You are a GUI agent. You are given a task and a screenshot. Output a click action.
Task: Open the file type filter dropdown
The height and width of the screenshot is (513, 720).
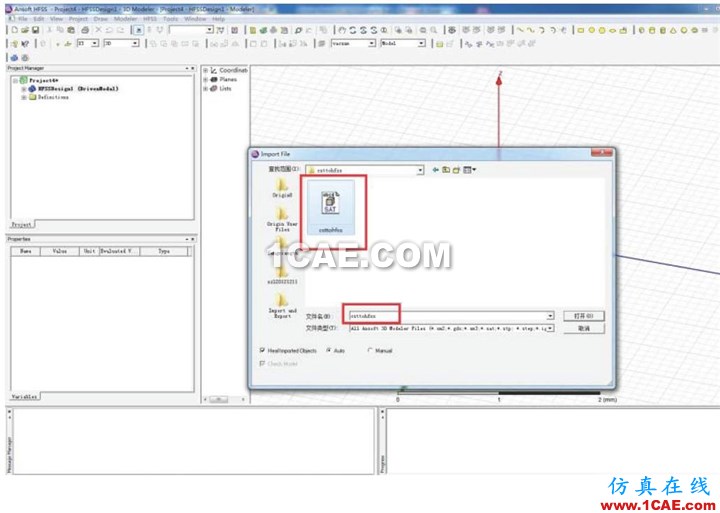(550, 328)
